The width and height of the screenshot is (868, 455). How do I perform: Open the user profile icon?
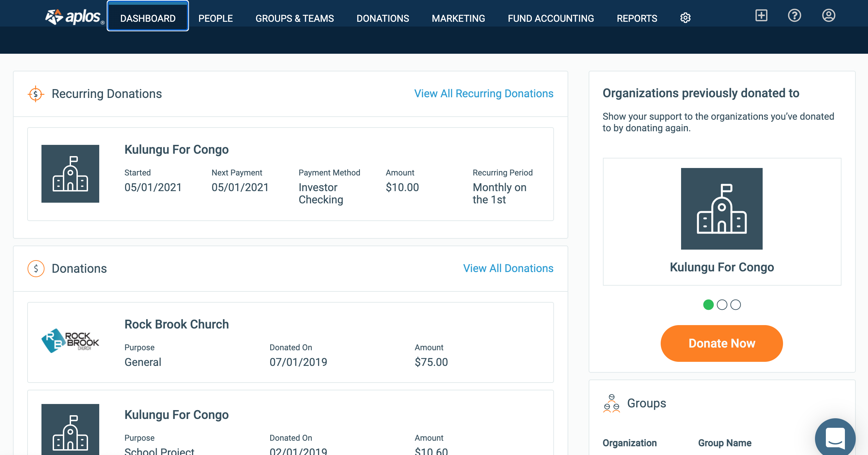[x=829, y=15]
